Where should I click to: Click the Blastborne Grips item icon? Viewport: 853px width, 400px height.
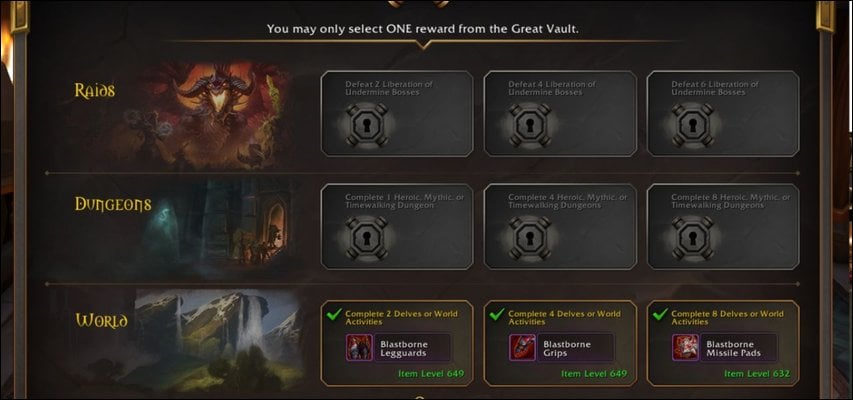click(x=523, y=348)
